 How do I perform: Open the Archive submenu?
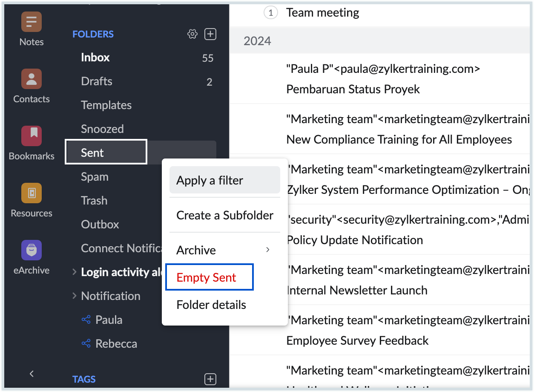[224, 250]
